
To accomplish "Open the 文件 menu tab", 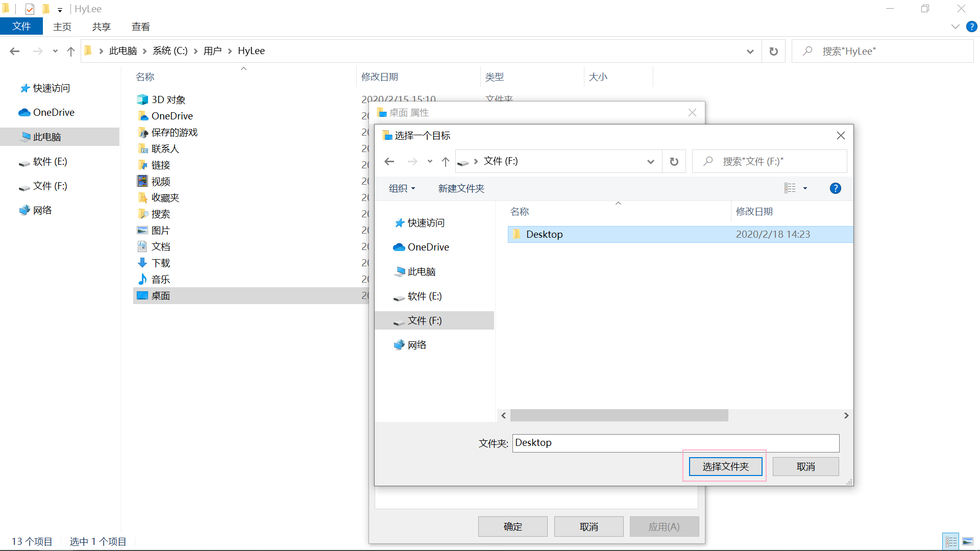I will click(x=21, y=27).
